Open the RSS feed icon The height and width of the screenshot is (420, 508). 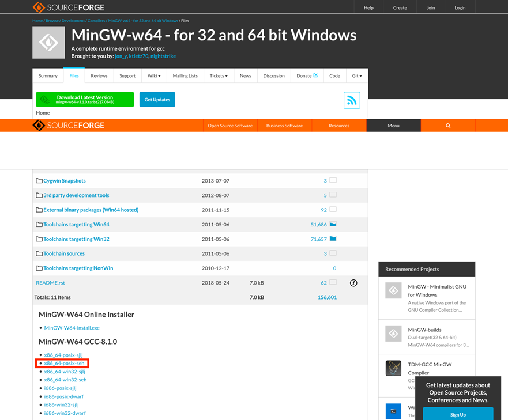(352, 100)
